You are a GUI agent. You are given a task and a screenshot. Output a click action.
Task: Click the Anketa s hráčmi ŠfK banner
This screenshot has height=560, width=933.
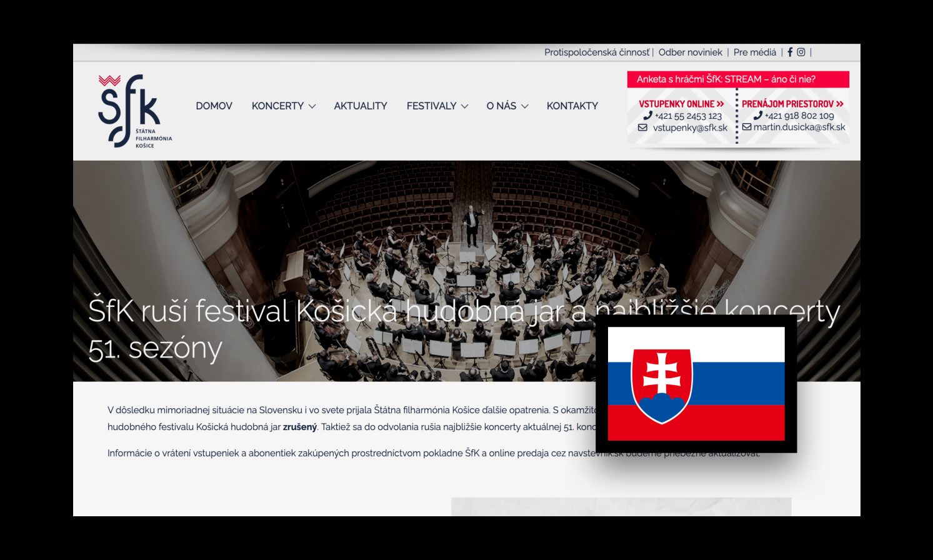(738, 79)
